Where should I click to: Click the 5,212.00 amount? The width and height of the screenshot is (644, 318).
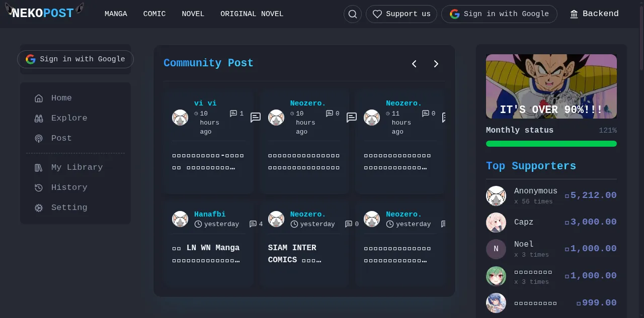click(591, 195)
